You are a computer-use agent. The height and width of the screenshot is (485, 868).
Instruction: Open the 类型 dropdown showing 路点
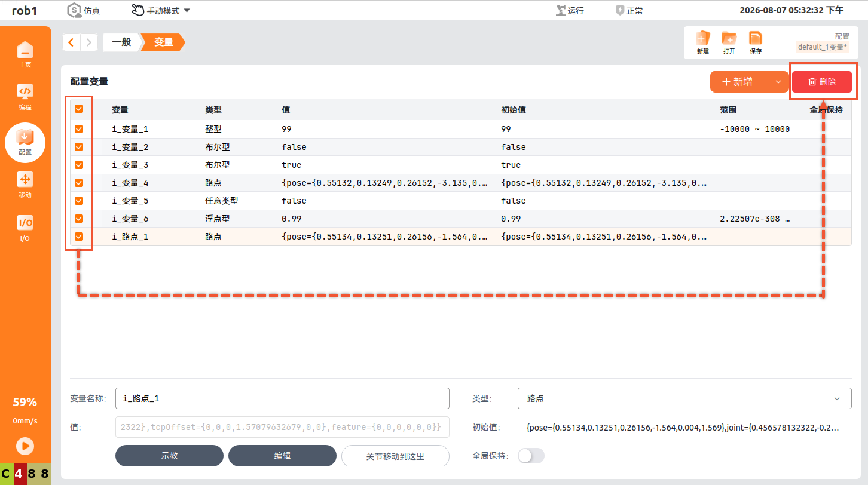tap(684, 398)
